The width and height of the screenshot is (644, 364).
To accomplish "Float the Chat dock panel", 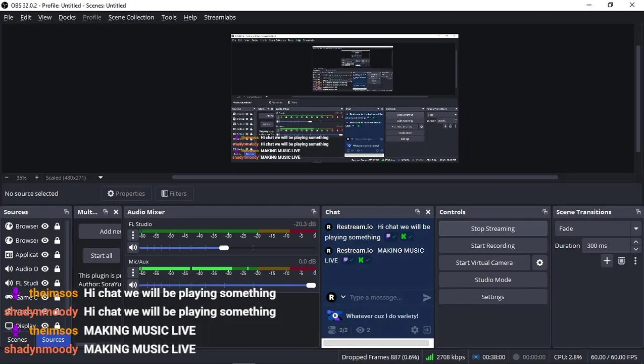I will (417, 212).
